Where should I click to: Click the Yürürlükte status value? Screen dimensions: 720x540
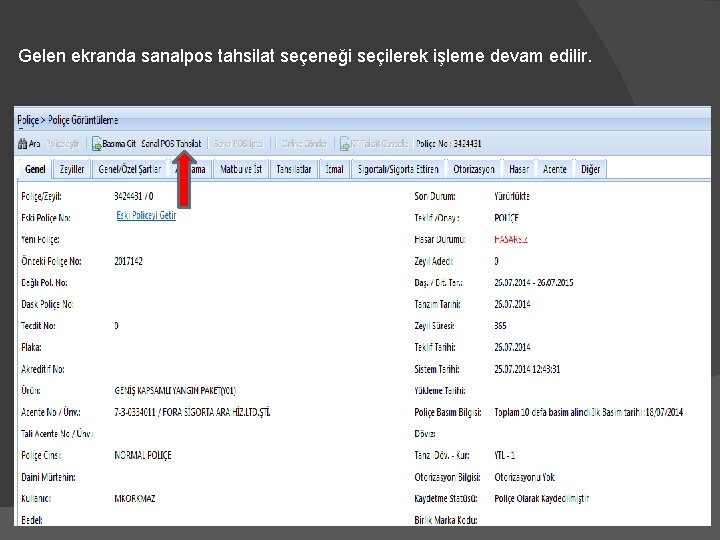(512, 196)
